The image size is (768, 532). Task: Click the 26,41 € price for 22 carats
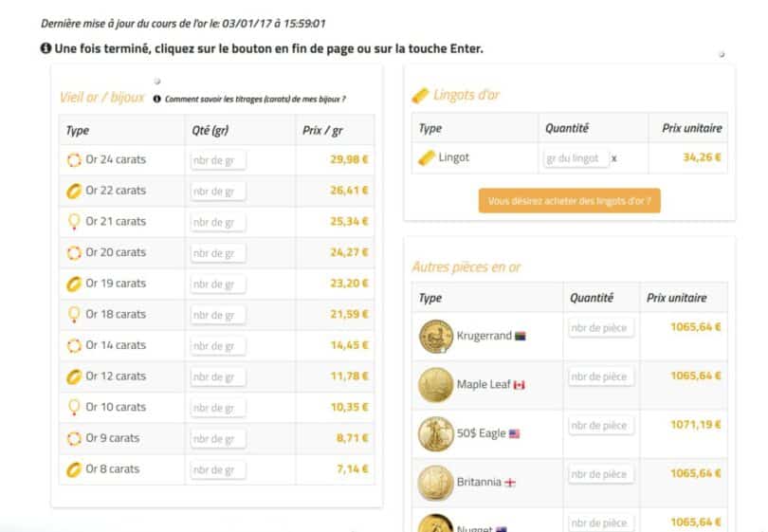[x=349, y=190]
